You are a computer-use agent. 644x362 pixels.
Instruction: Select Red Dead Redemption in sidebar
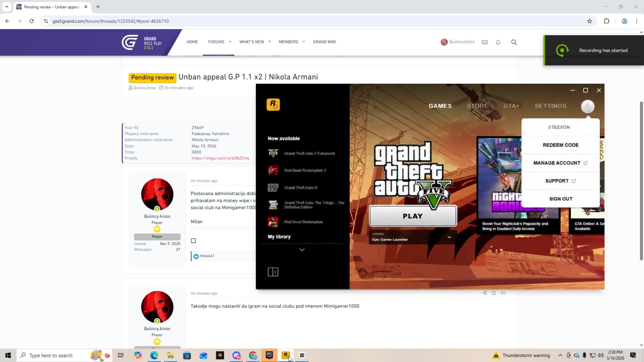(x=295, y=222)
